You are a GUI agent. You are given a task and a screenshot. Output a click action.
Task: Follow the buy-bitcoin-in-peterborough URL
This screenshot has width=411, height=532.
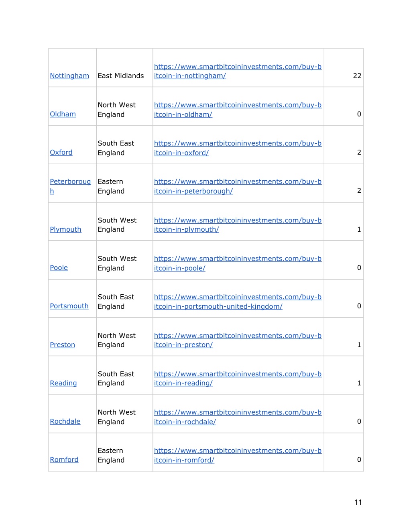click(238, 186)
